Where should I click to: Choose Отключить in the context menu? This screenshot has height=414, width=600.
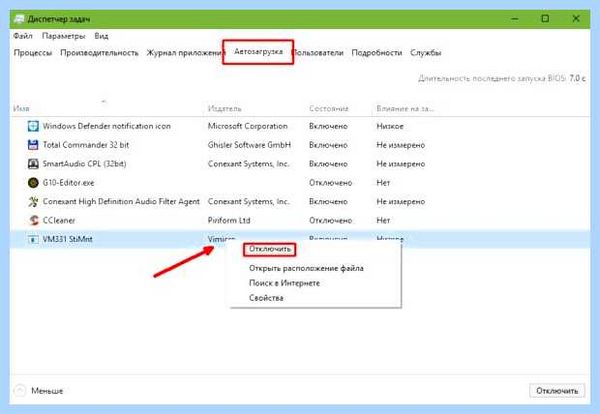click(270, 249)
